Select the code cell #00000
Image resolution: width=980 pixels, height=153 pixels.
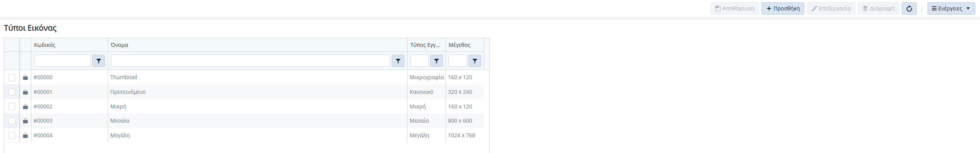[x=69, y=77]
